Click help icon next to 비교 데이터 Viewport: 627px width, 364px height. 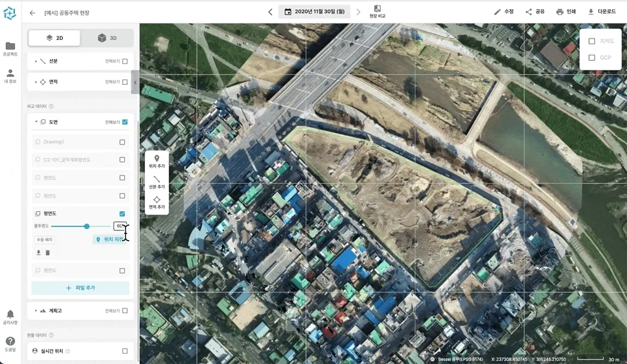[51, 106]
